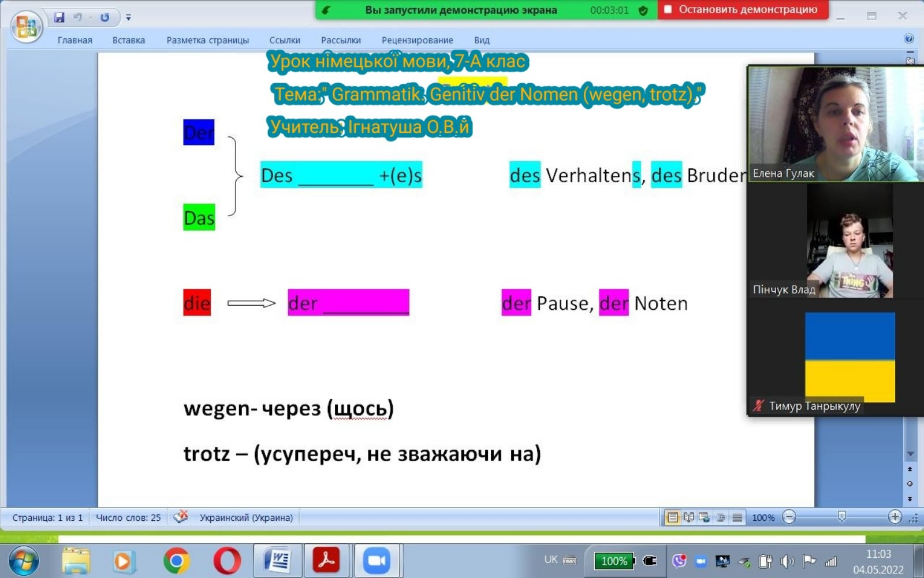Click Остановить демонстрацию button
The image size is (924, 578).
742,10
